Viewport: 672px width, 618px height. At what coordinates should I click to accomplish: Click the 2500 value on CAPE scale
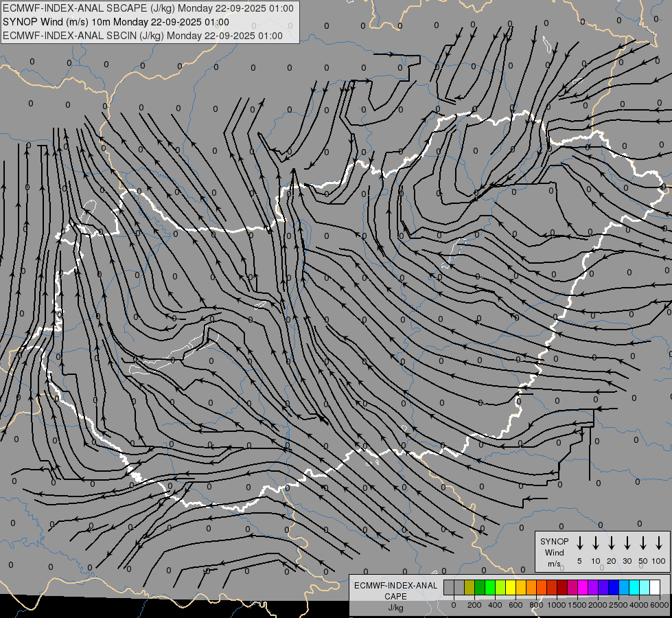pyautogui.click(x=618, y=605)
